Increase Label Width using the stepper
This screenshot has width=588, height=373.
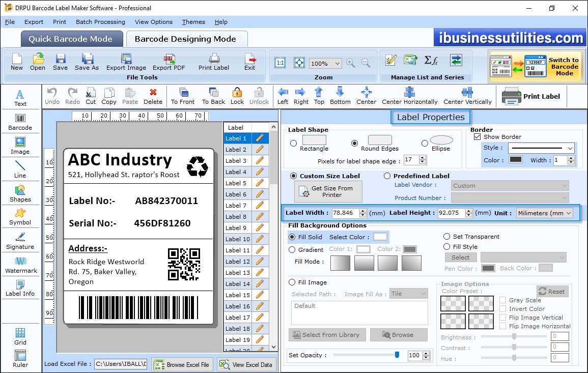(x=362, y=211)
